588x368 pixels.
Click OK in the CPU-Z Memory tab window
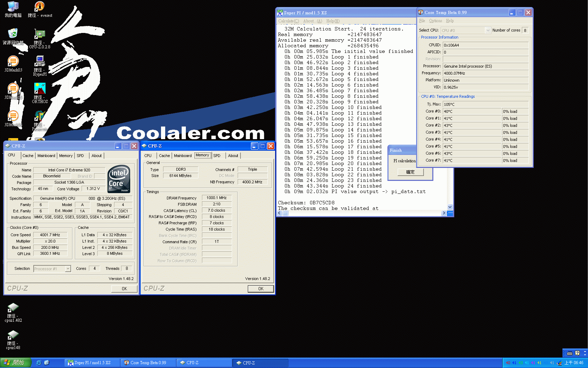tap(261, 288)
